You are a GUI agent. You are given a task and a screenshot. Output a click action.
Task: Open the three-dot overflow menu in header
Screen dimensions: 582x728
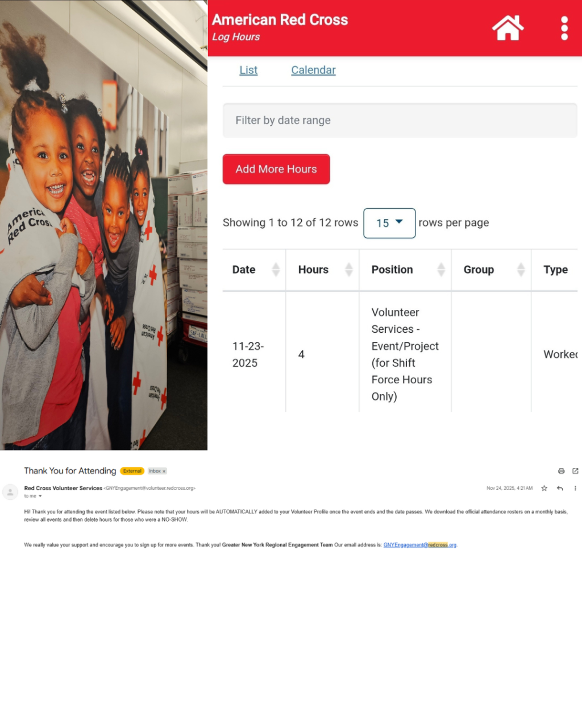click(x=564, y=28)
